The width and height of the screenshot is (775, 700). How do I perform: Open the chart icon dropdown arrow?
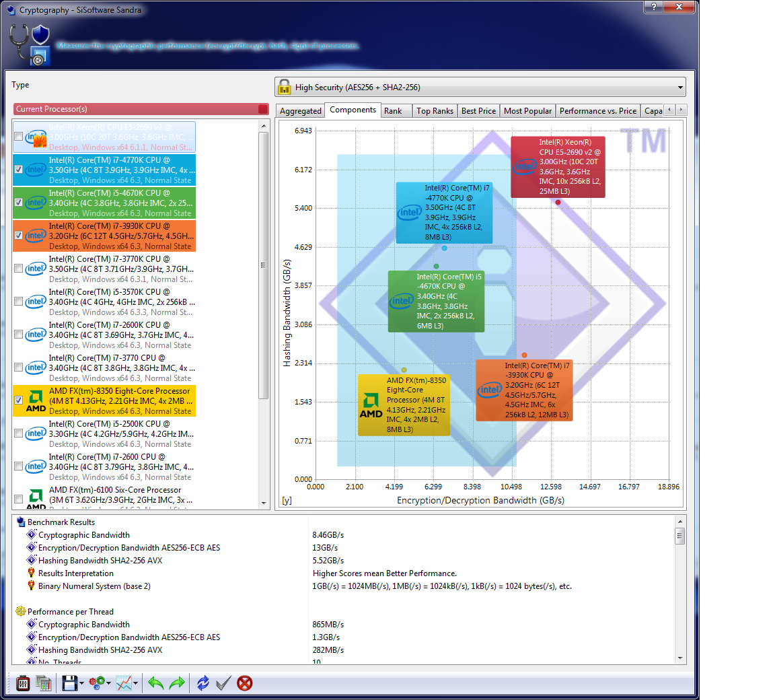tap(135, 683)
